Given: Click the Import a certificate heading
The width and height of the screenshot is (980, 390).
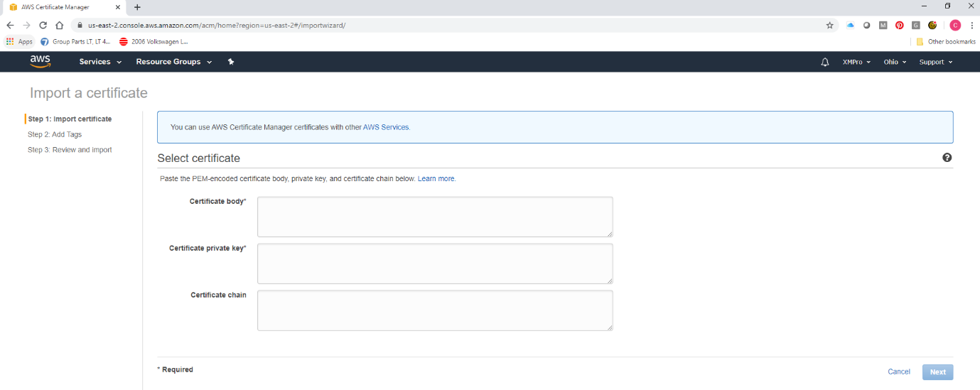Looking at the screenshot, I should (x=89, y=93).
